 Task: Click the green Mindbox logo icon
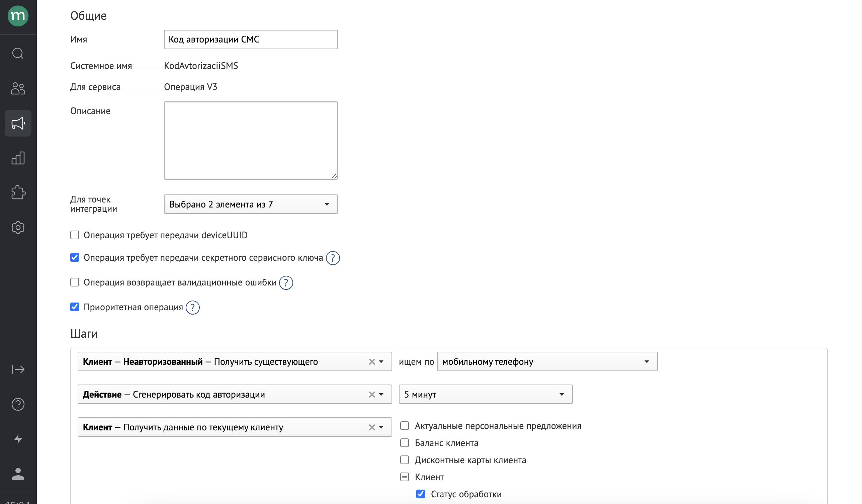18,16
